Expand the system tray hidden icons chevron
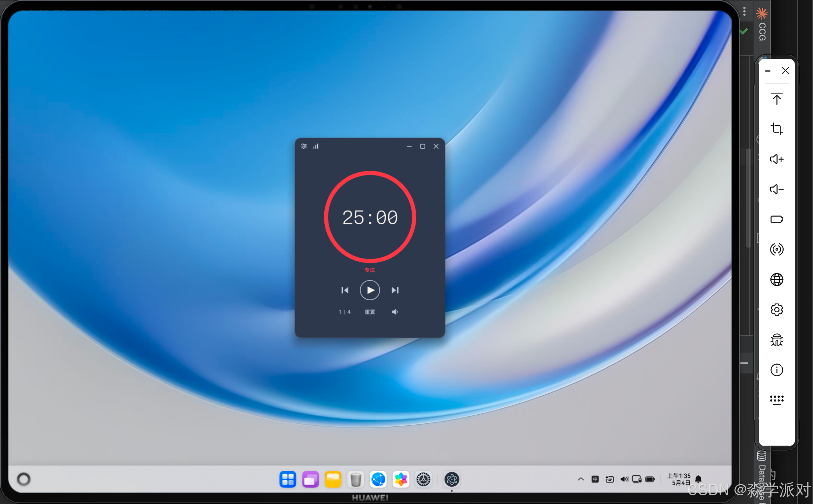This screenshot has width=813, height=504. click(x=581, y=479)
